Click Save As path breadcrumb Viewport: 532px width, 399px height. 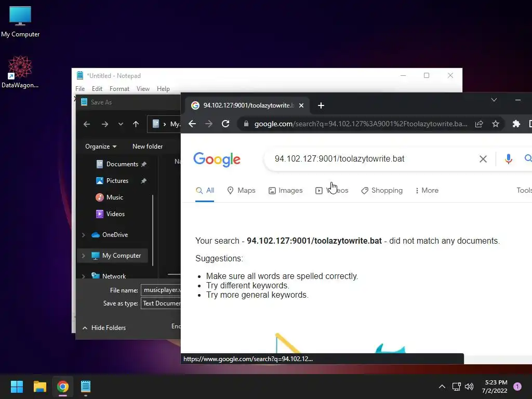tap(164, 124)
